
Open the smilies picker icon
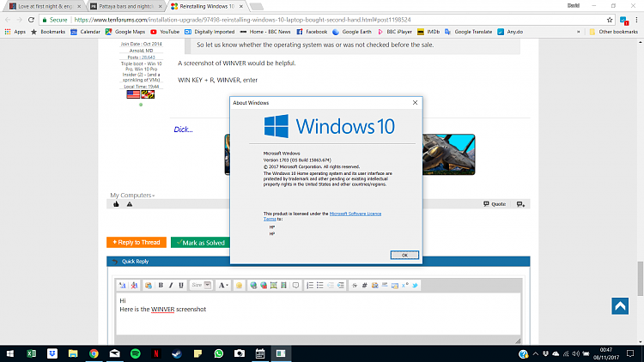coord(239,286)
